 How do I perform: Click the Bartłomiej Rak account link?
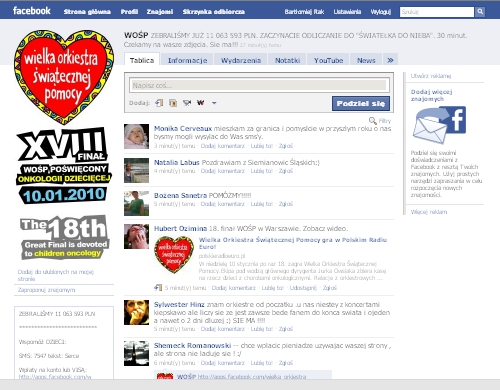pos(304,12)
